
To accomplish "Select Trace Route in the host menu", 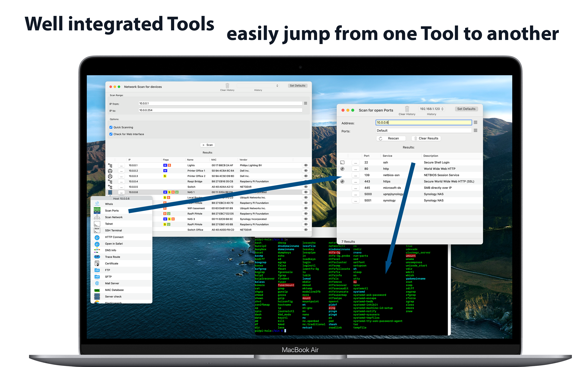I will (x=112, y=257).
